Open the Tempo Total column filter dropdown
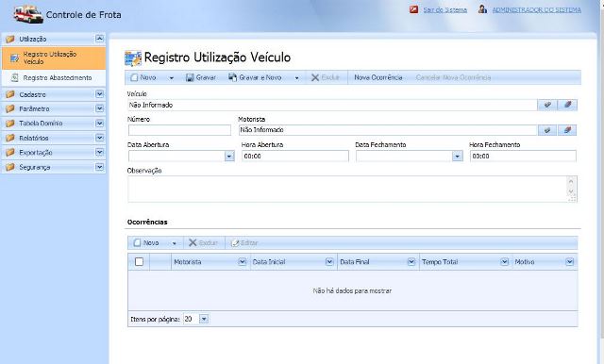Viewport: 604px width, 364px height. [x=504, y=261]
